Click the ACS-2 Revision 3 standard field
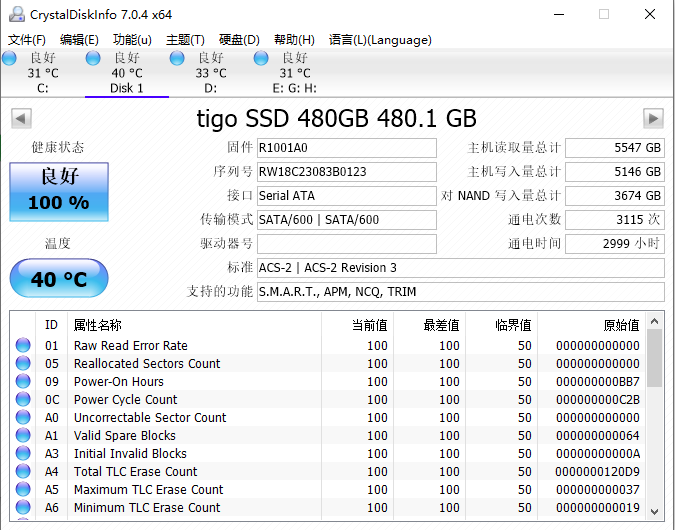This screenshot has width=675, height=530. (x=461, y=268)
